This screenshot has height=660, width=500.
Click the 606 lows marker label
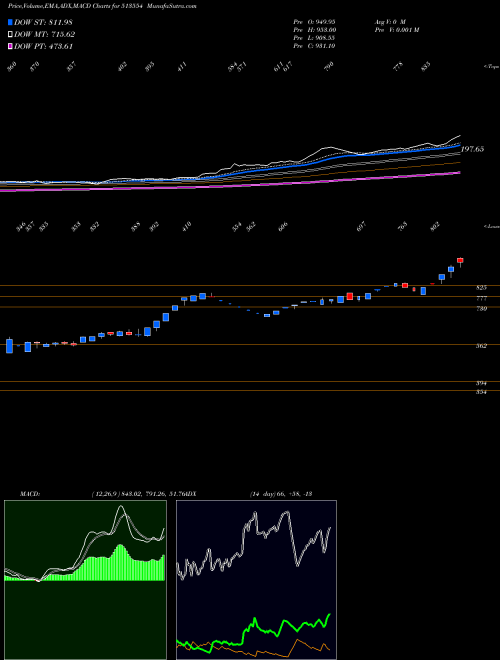[282, 226]
